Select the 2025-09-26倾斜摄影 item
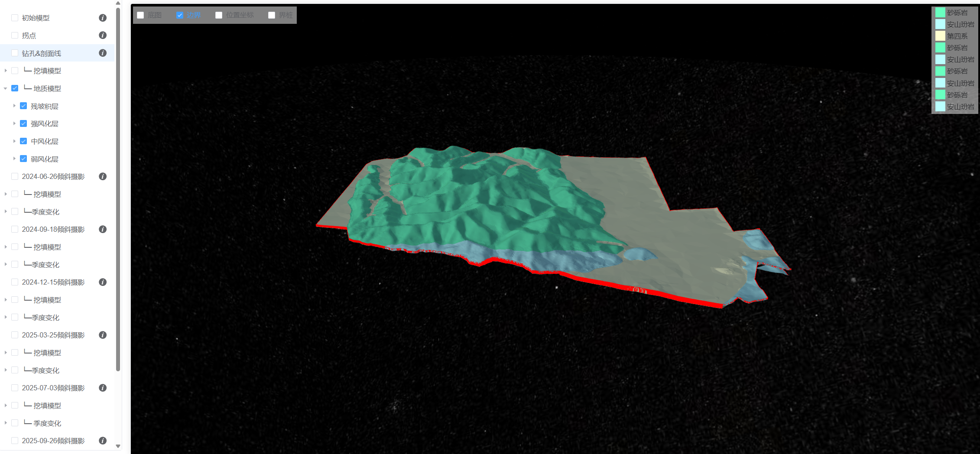This screenshot has height=454, width=980. 53,441
